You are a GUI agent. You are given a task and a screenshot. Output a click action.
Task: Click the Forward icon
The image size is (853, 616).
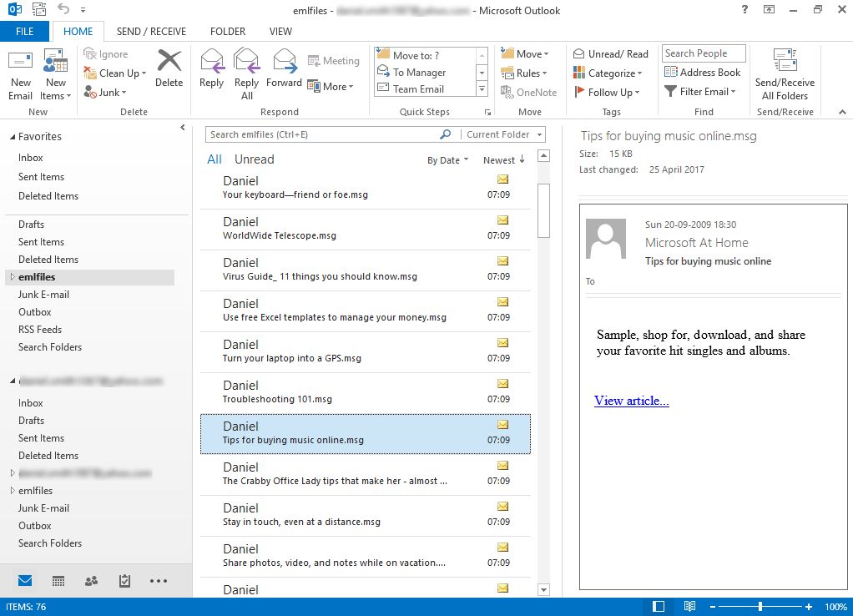[284, 61]
